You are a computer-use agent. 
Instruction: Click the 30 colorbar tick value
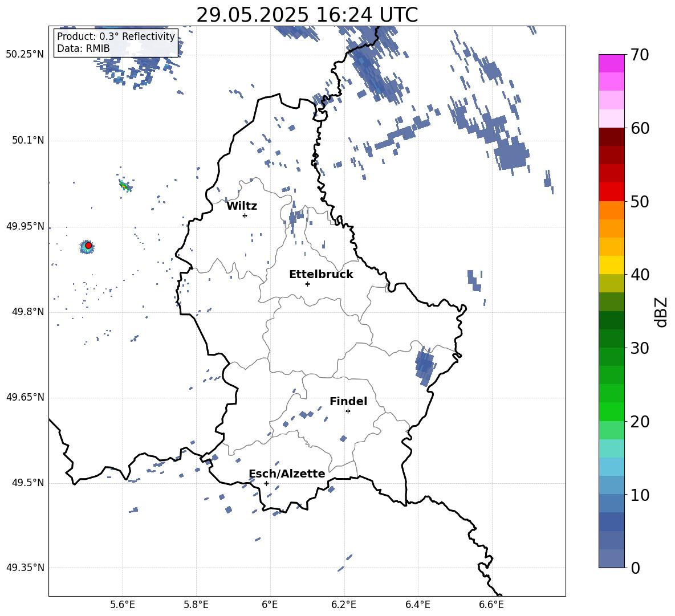pos(640,348)
